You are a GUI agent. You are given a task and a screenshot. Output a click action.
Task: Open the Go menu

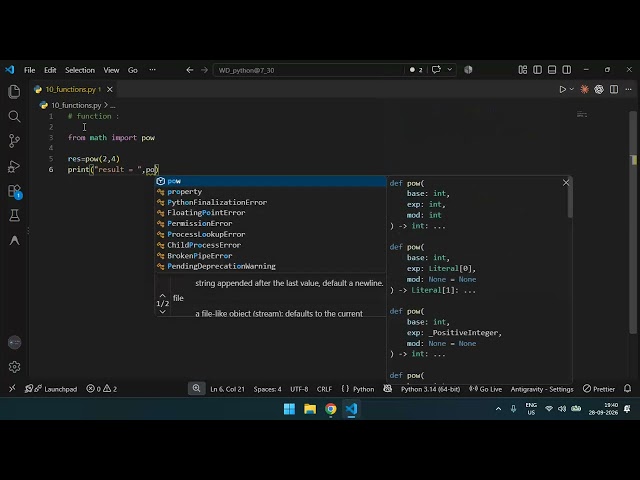point(133,70)
